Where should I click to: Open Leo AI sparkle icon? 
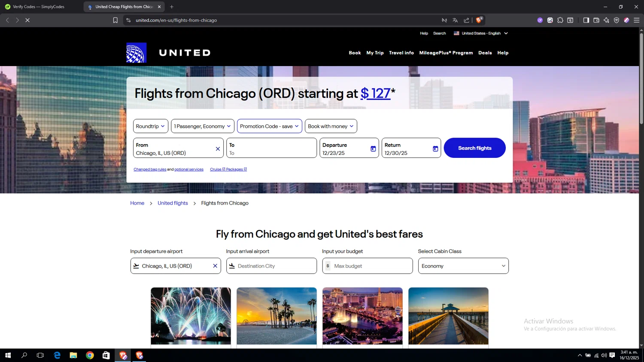[606, 20]
